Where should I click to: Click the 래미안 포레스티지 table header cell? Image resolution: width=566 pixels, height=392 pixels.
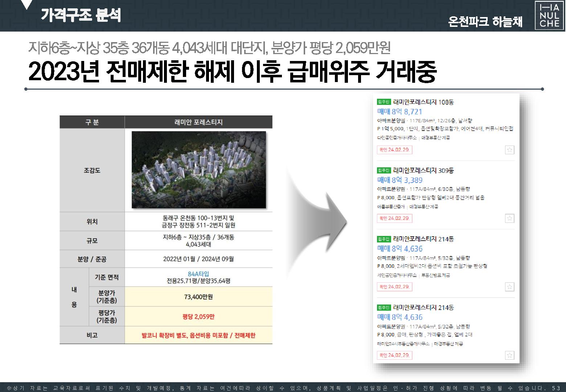coord(198,122)
